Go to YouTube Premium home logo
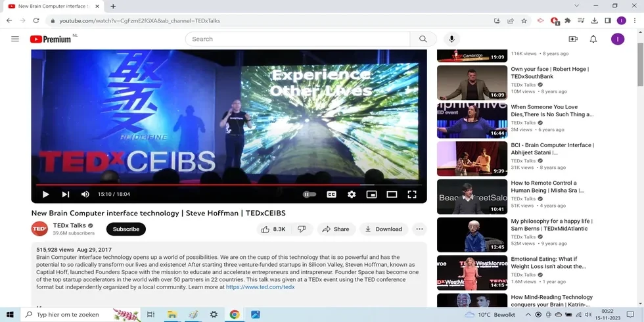The width and height of the screenshot is (644, 322). [x=51, y=39]
